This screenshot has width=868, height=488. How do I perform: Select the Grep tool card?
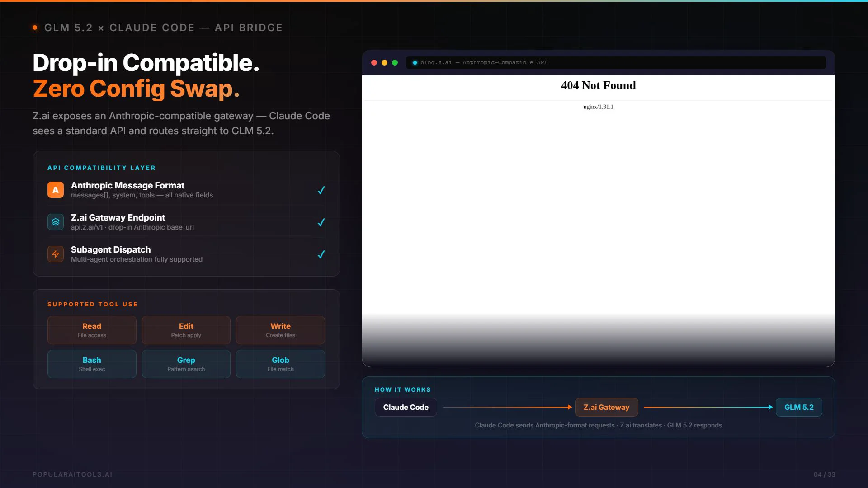pos(186,364)
